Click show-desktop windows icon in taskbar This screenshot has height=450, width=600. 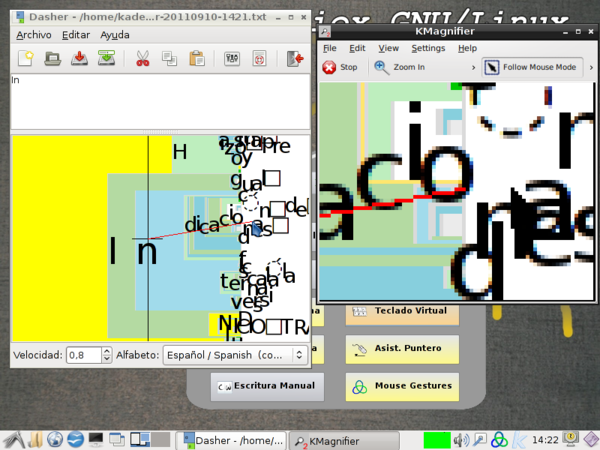(117, 440)
